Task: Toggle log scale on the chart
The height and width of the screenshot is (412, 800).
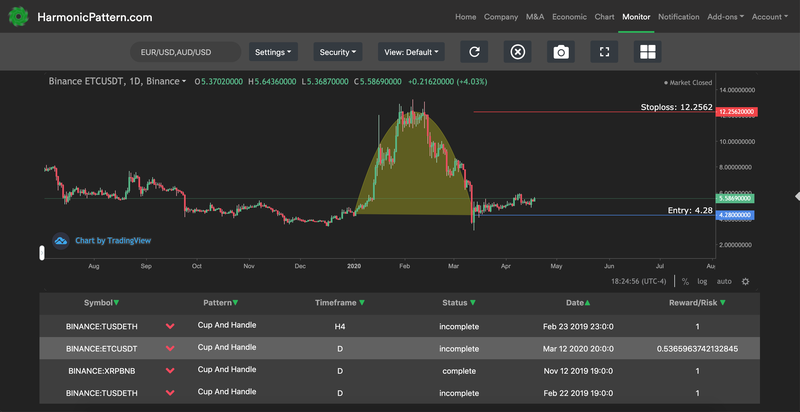Action: pos(703,281)
